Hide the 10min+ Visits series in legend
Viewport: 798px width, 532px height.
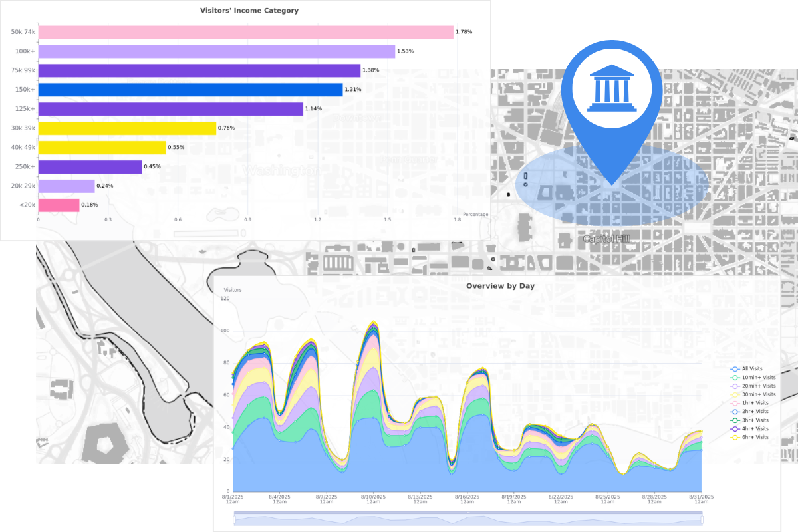[x=734, y=377]
